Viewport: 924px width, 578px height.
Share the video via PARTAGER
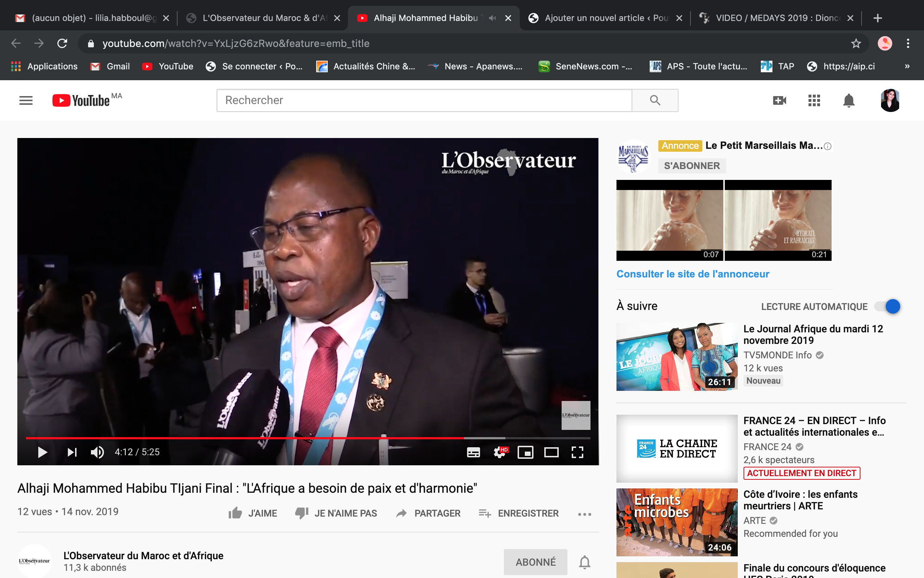tap(428, 513)
